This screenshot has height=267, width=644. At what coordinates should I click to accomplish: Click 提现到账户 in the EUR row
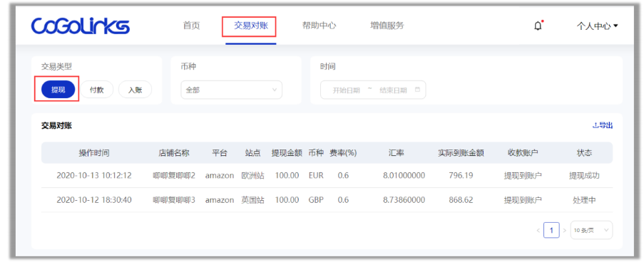click(523, 176)
